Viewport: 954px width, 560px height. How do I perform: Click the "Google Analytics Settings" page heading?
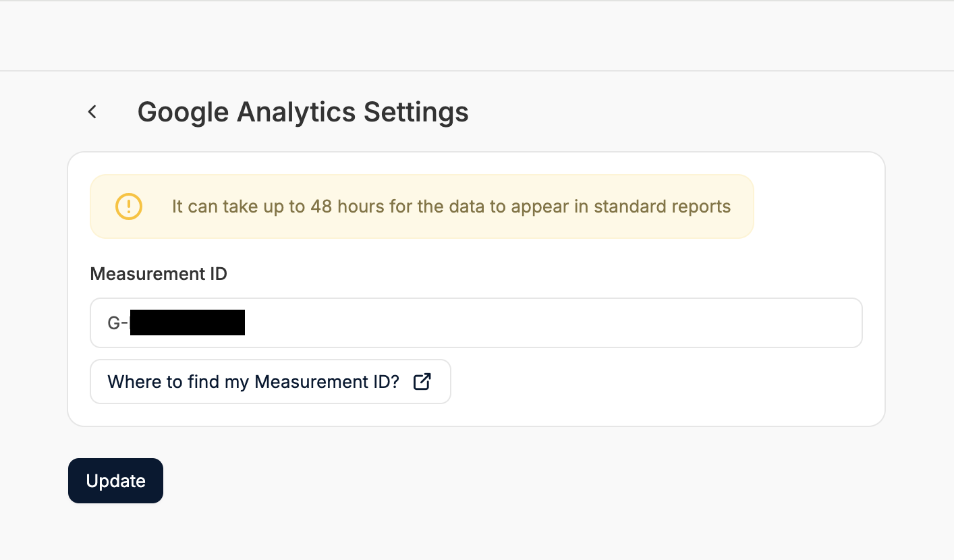coord(303,112)
